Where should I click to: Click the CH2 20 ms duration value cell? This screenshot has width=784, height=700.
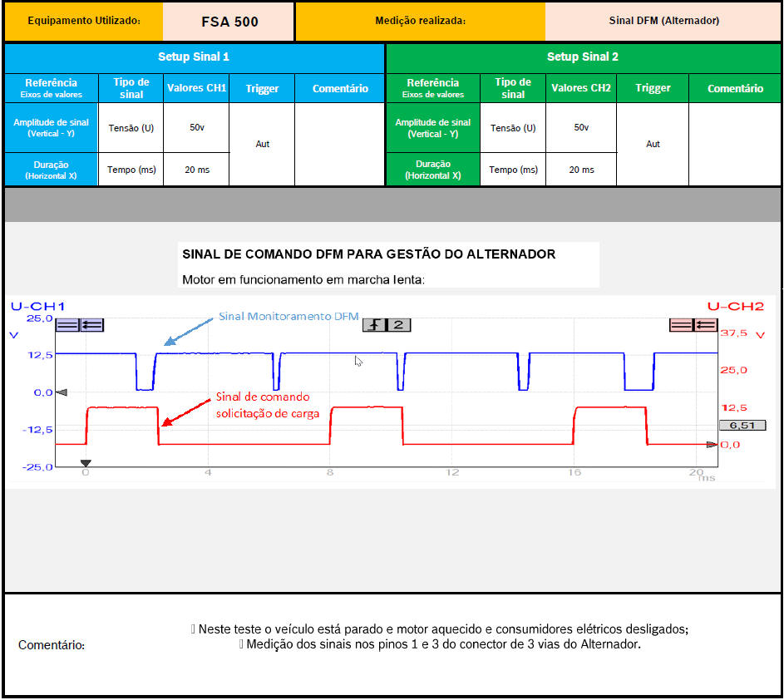[x=581, y=170]
